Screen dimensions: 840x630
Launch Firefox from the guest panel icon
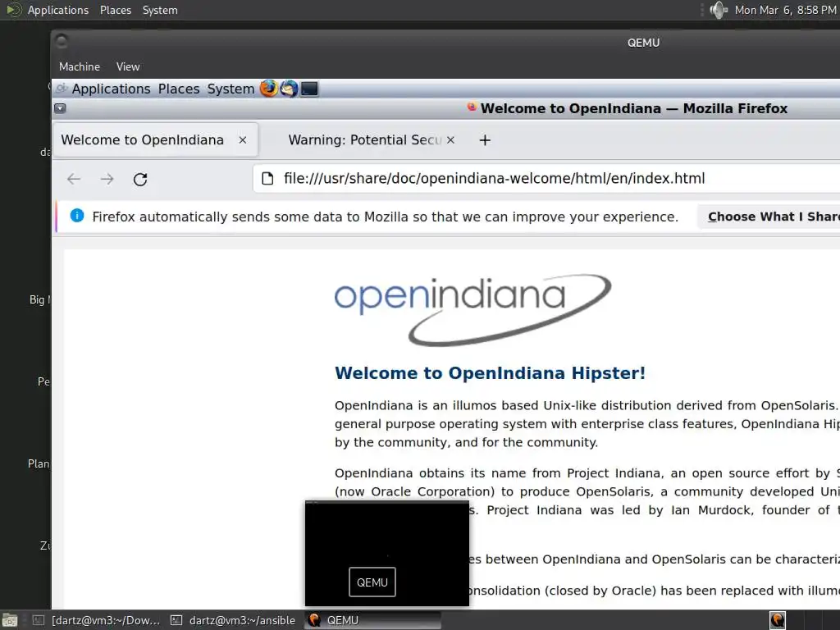(x=269, y=89)
